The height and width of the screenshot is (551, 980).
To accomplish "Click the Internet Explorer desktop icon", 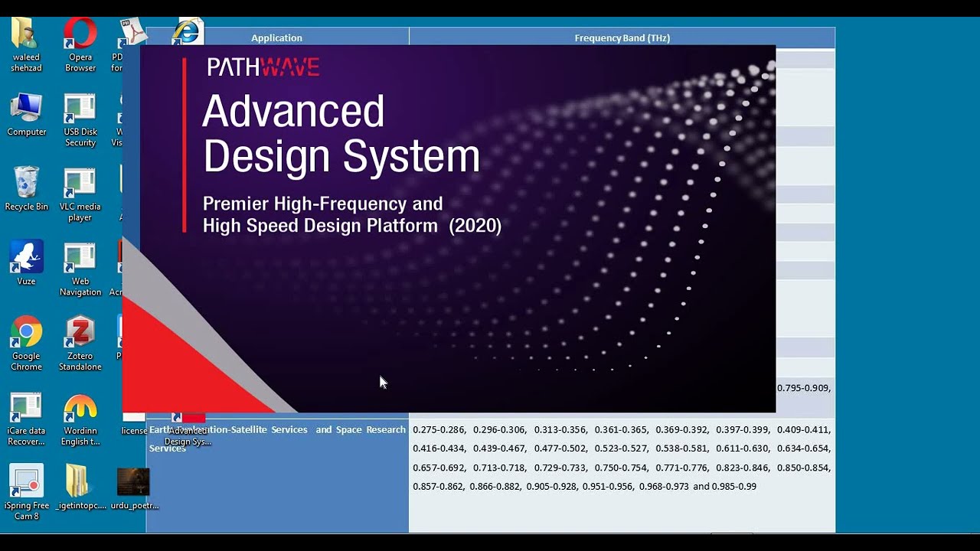I will (186, 31).
